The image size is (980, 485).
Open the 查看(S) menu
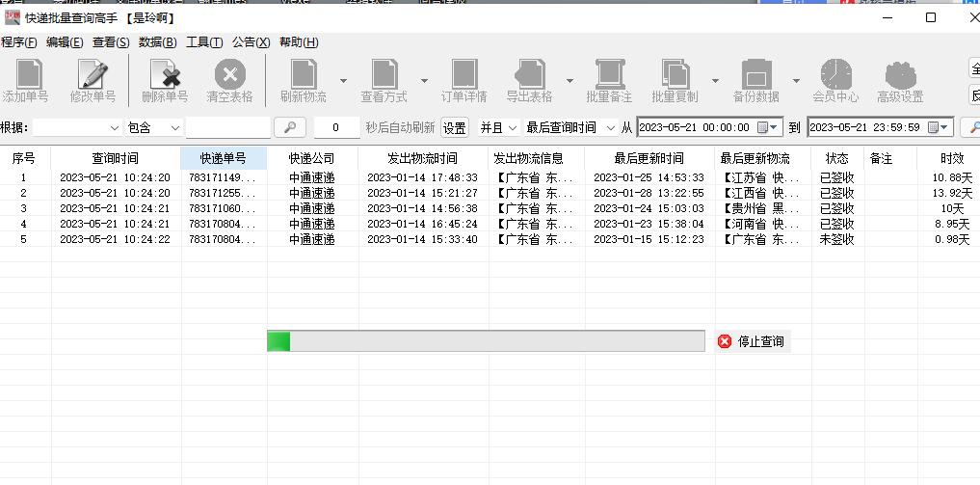tap(111, 42)
